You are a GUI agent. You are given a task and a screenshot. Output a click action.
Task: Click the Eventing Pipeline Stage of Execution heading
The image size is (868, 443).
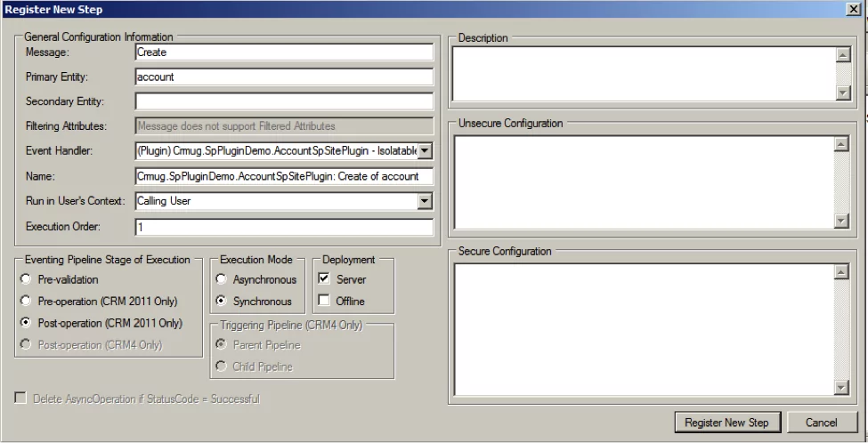point(108,260)
